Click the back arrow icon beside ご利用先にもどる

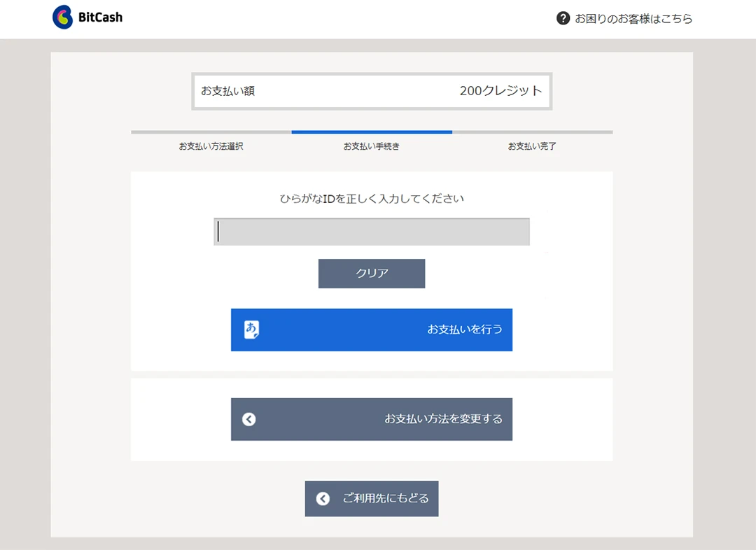(323, 499)
